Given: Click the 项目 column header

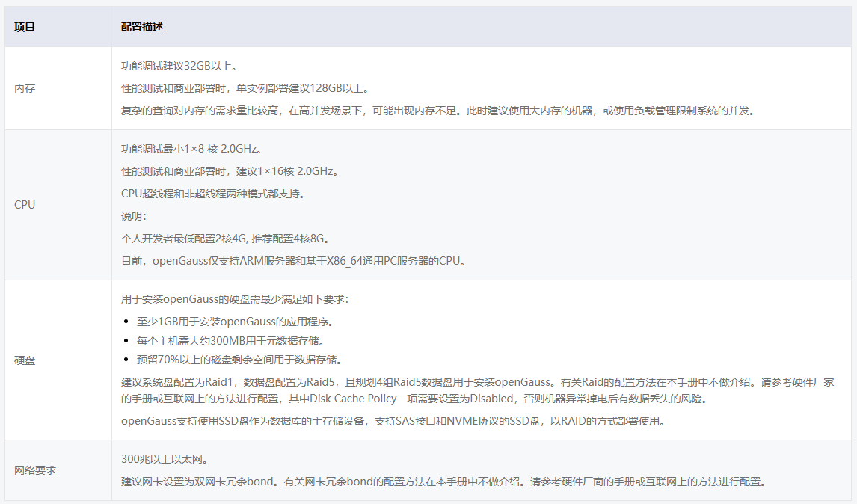Looking at the screenshot, I should [x=25, y=27].
